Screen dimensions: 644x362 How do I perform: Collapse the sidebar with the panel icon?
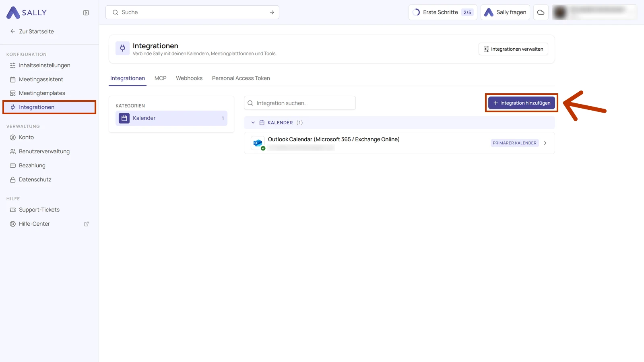(86, 12)
